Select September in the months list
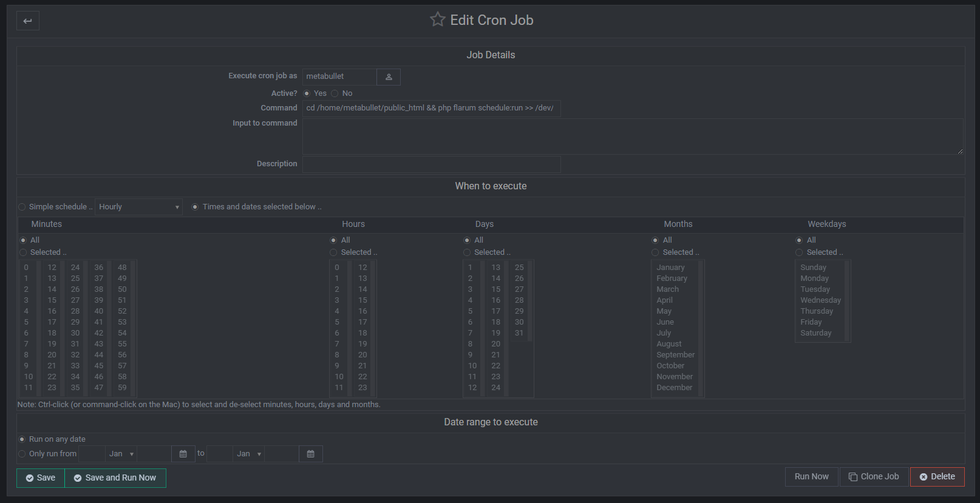The height and width of the screenshot is (503, 980). click(675, 355)
